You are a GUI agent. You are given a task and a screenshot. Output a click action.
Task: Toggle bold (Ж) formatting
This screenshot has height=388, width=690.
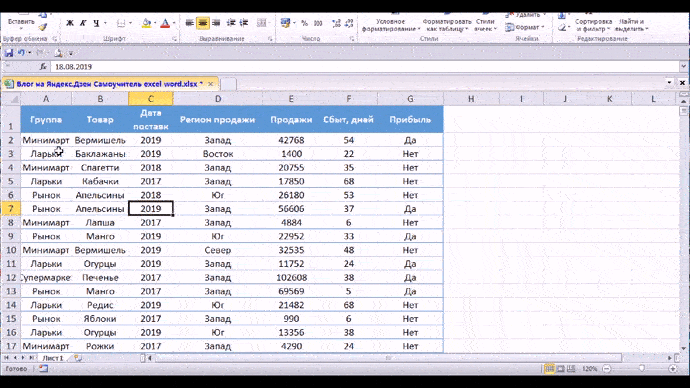(70, 23)
